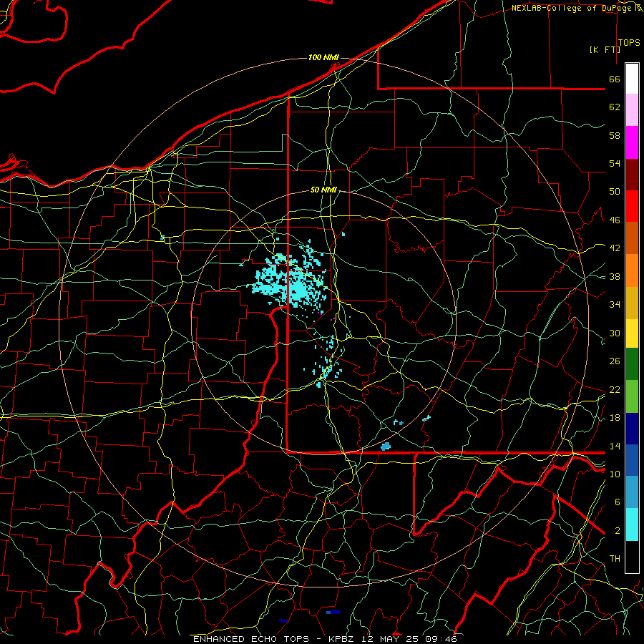Click the TH label on the legend
644x644 pixels.
coord(615,559)
